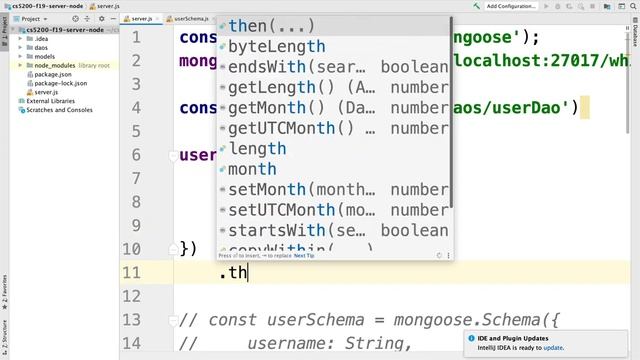Screen dimensions: 640x360
Task: Open the Z: Structure tool window stripe
Action: tap(4, 337)
